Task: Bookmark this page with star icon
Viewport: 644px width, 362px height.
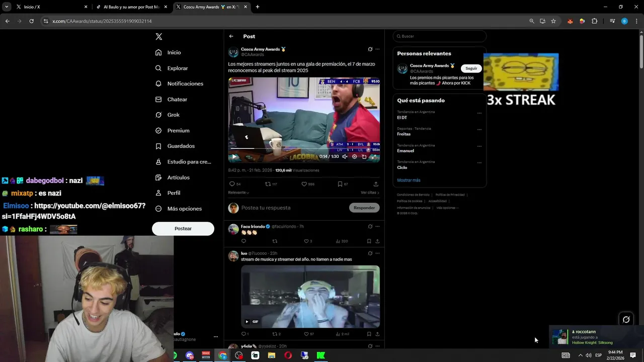Action: [553, 21]
